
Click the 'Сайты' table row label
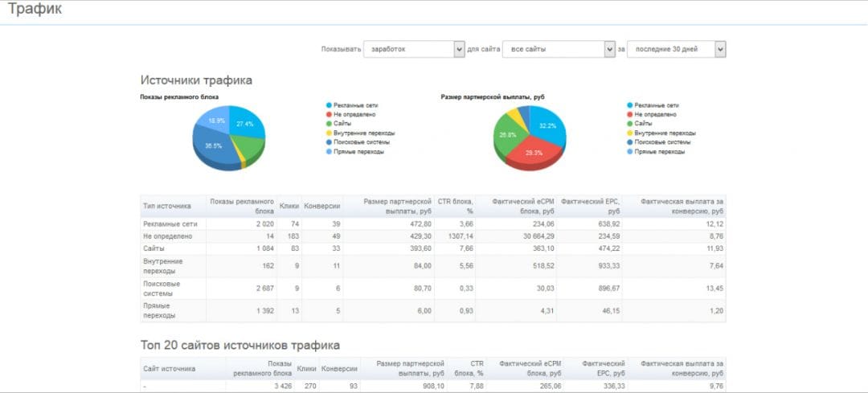point(154,249)
